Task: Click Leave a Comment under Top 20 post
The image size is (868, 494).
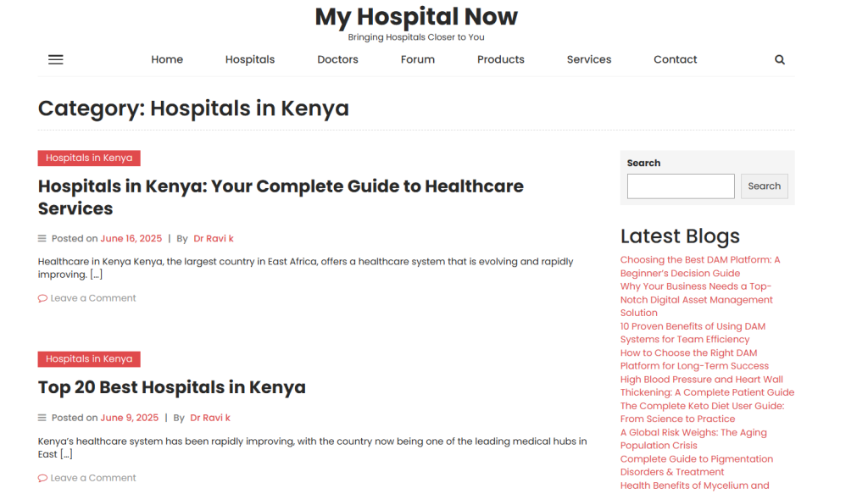Action: coord(93,478)
